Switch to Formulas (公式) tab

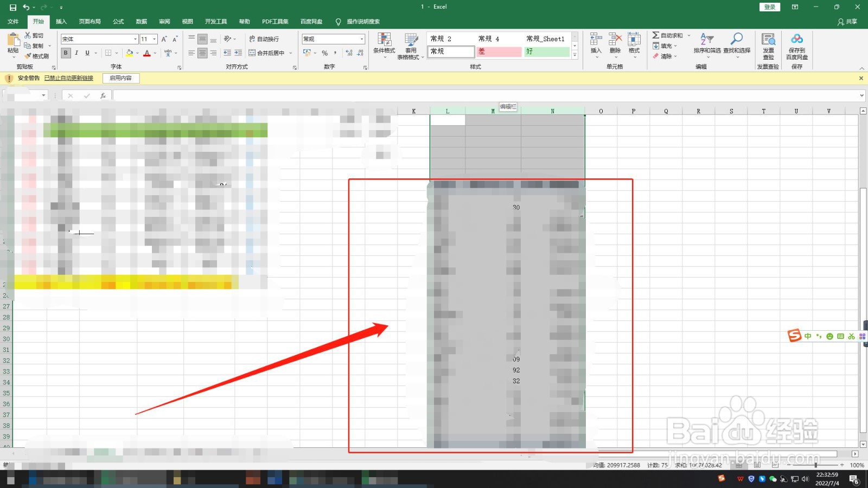(x=118, y=22)
